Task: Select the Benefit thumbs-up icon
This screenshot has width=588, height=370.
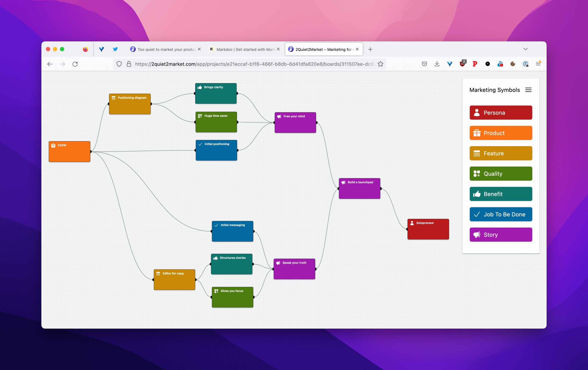Action: (477, 194)
